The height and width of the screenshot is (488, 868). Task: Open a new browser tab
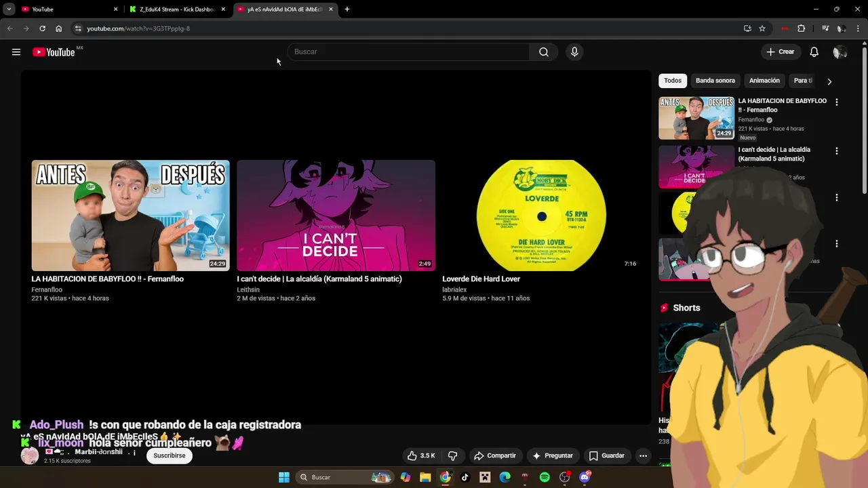coord(347,9)
